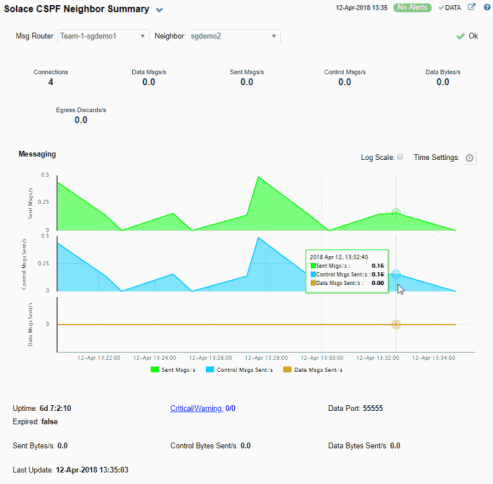Click the Solace CSPF Neighbor Summary title
The height and width of the screenshot is (484, 493).
coord(76,9)
